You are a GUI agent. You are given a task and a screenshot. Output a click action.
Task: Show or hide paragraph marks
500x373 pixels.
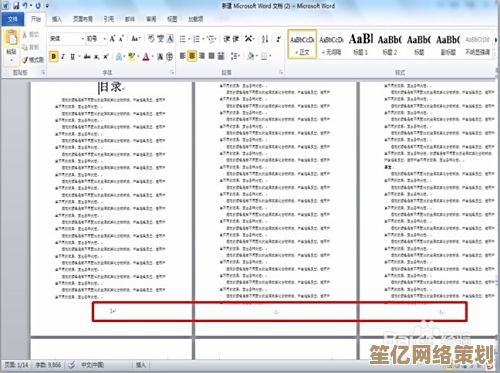(278, 39)
